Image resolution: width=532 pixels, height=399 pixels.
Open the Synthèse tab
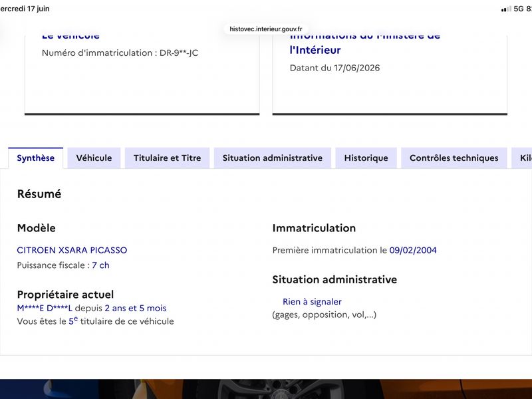(x=36, y=158)
